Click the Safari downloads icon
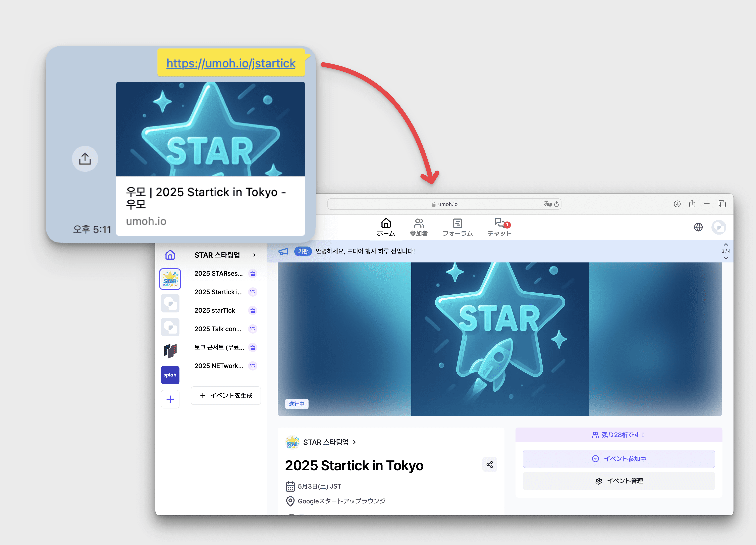The width and height of the screenshot is (756, 545). click(677, 204)
